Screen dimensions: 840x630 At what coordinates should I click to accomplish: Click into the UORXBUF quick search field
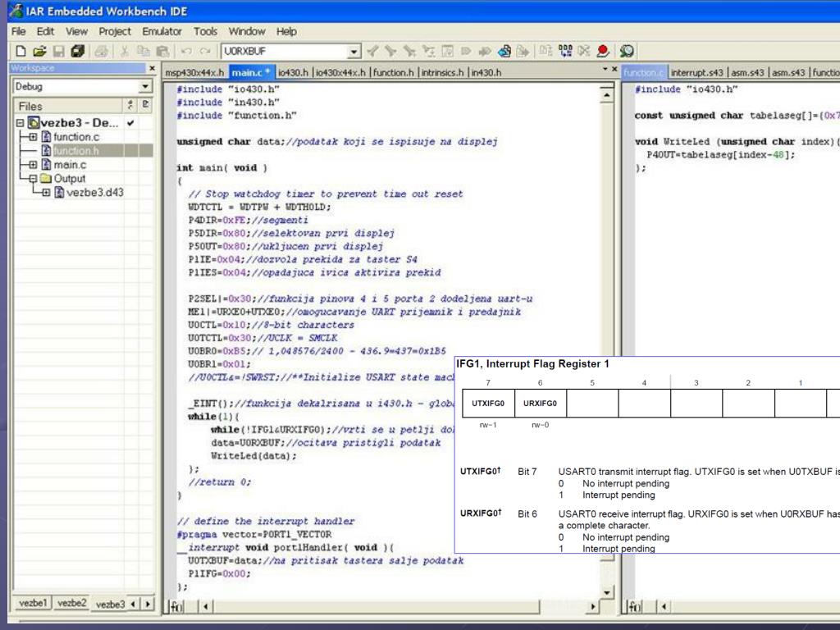284,52
